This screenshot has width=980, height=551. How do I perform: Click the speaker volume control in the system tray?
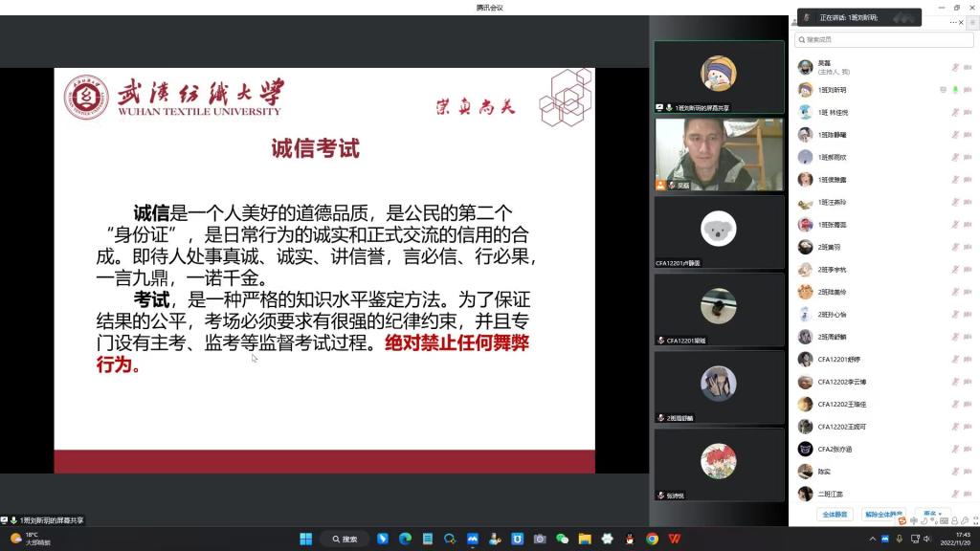[928, 539]
